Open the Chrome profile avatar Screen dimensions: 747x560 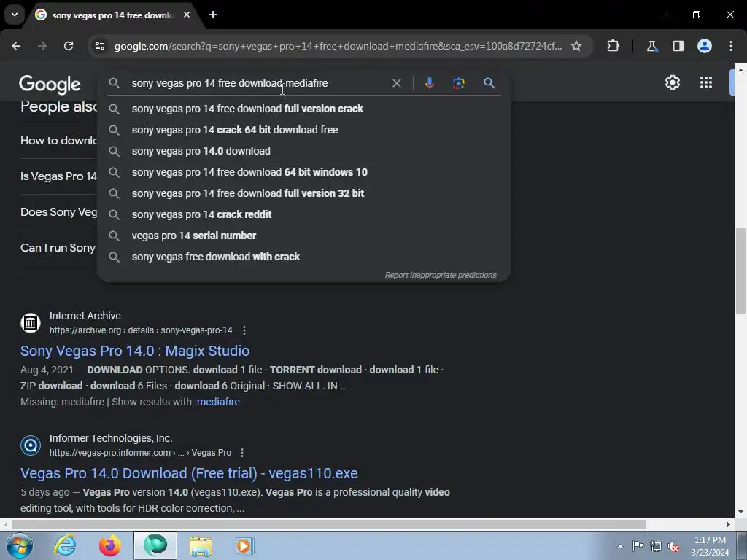(x=705, y=46)
